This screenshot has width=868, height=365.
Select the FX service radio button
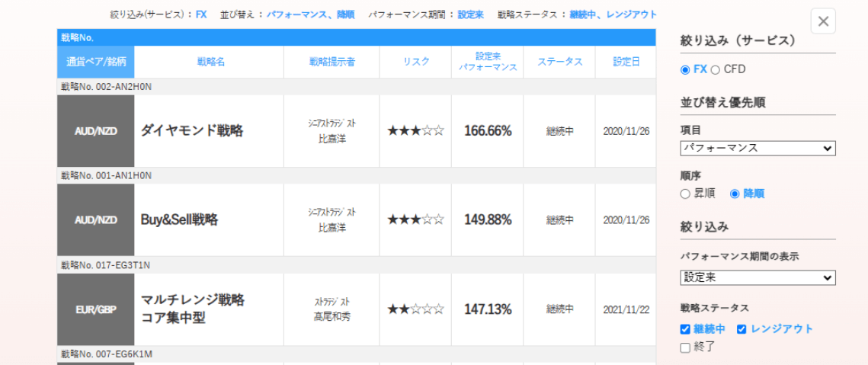pyautogui.click(x=685, y=70)
